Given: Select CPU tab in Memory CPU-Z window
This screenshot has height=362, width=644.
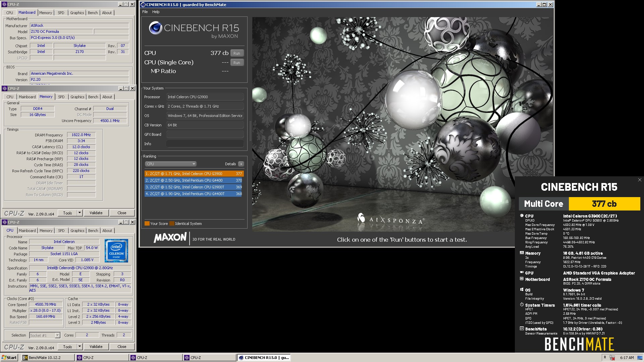Looking at the screenshot, I should [x=10, y=97].
